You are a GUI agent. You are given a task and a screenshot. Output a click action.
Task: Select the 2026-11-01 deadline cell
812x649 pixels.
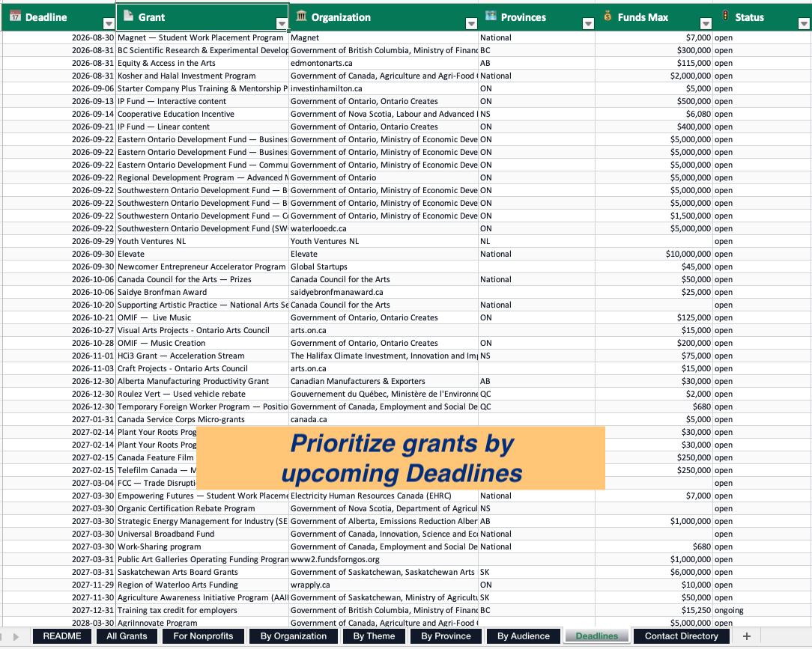(x=58, y=356)
